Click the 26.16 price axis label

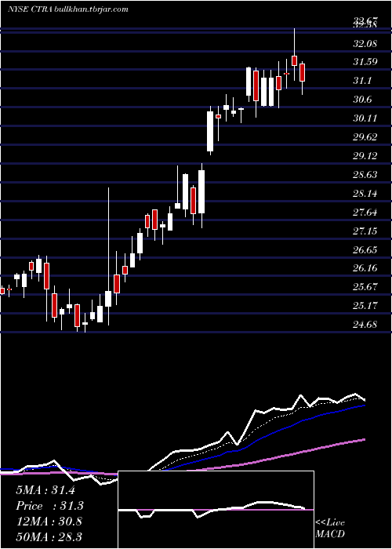[x=365, y=268]
